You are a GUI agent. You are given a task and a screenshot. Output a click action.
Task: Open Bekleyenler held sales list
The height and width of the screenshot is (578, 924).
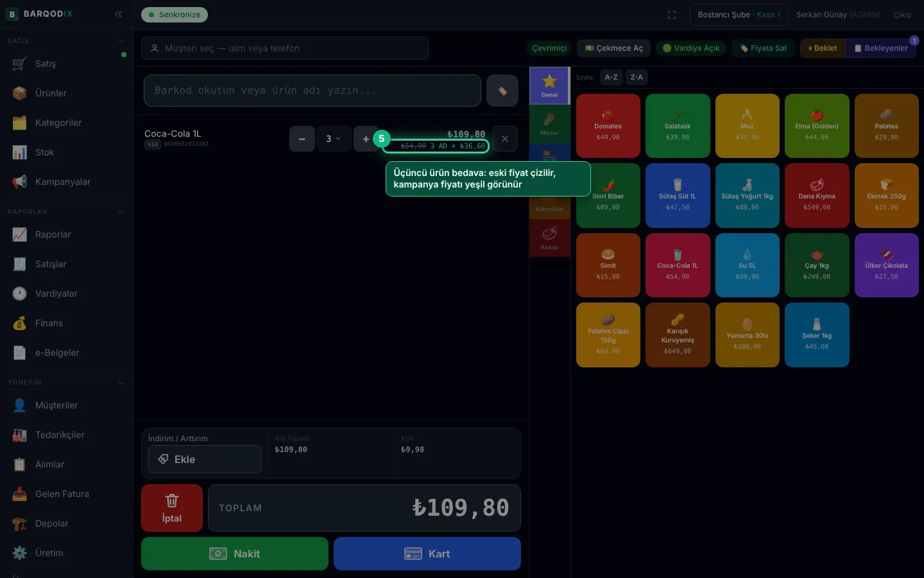point(881,48)
